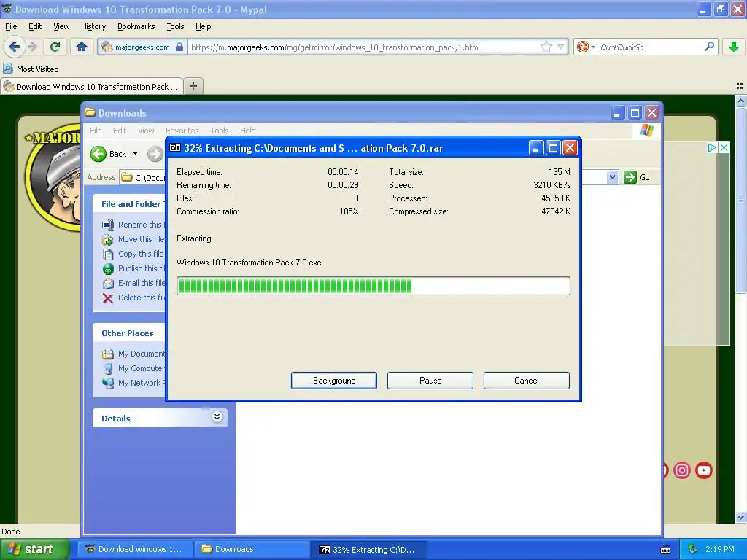
Task: Open the History menu in Mypal
Action: point(93,26)
